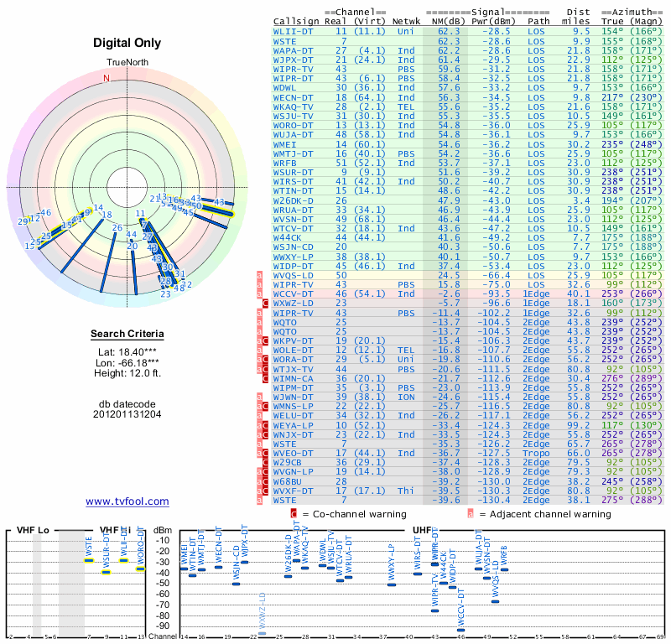Select the WIDP-DT callsign in the table
The height and width of the screenshot is (644, 671).
click(x=293, y=266)
